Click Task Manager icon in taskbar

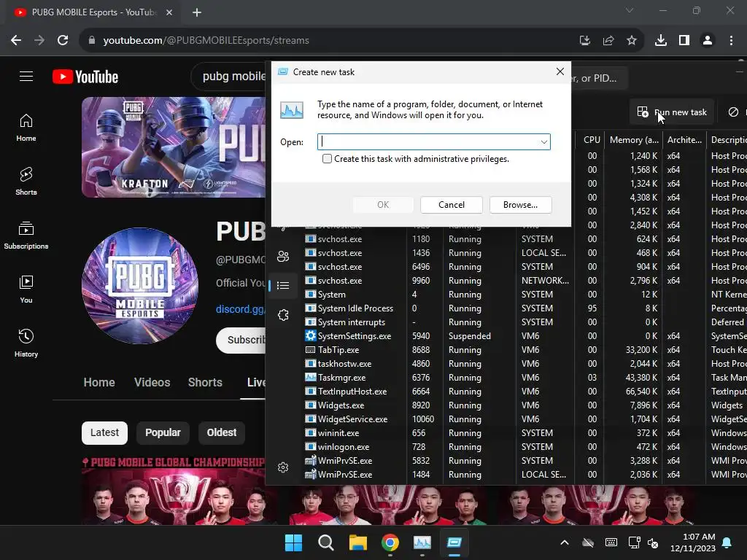[x=422, y=542]
